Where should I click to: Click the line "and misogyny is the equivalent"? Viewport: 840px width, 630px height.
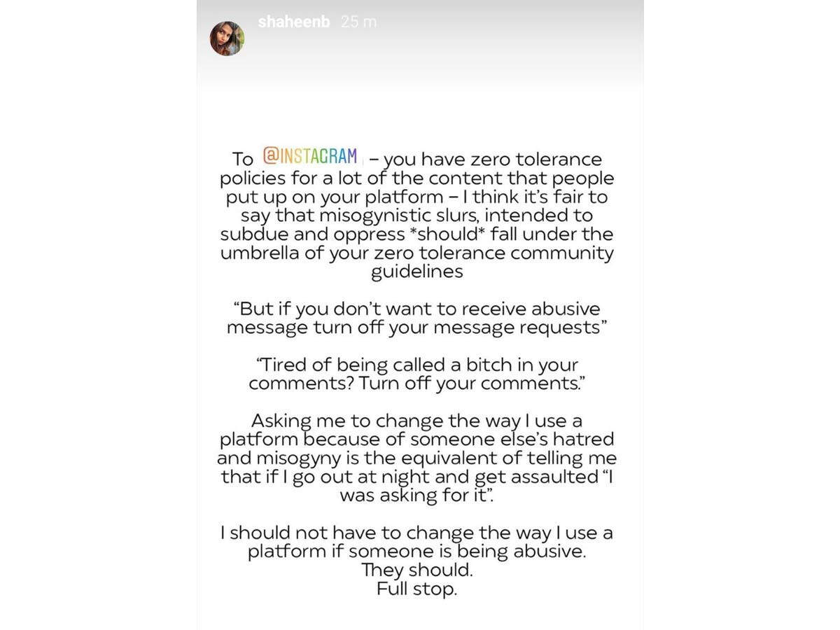tap(416, 458)
